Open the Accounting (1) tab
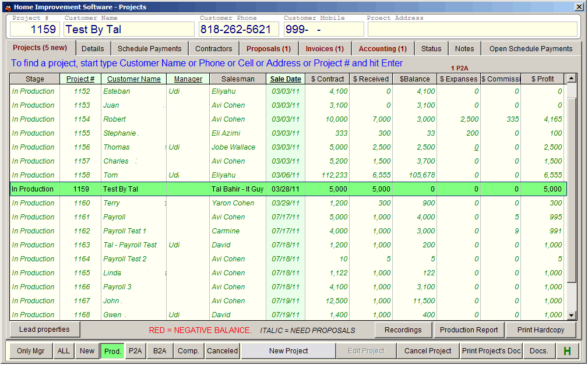The width and height of the screenshot is (588, 365). pyautogui.click(x=382, y=49)
